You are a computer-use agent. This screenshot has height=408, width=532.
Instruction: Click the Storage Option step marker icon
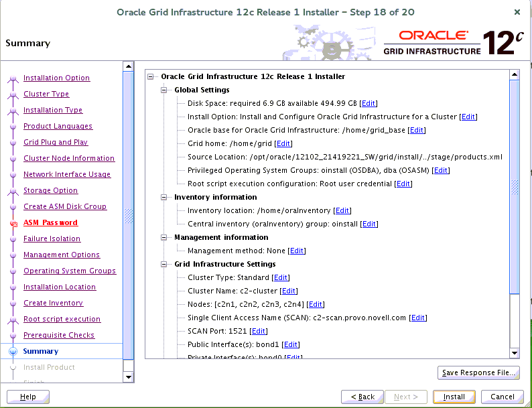click(x=13, y=191)
